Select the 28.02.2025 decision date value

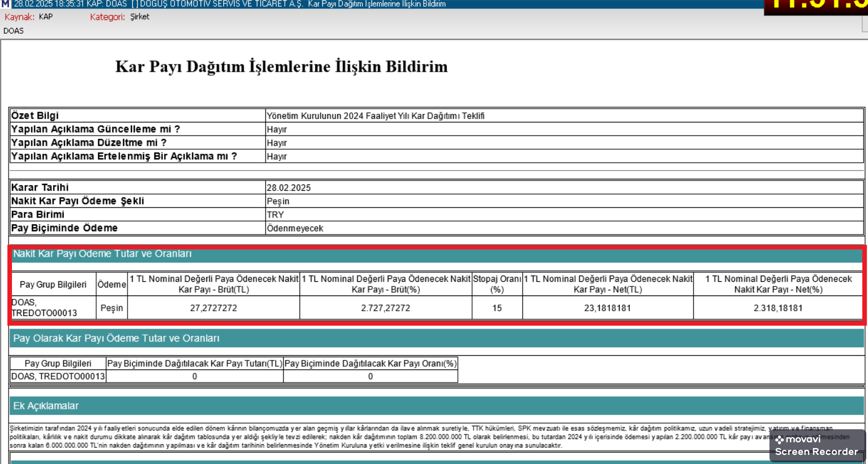tap(288, 187)
